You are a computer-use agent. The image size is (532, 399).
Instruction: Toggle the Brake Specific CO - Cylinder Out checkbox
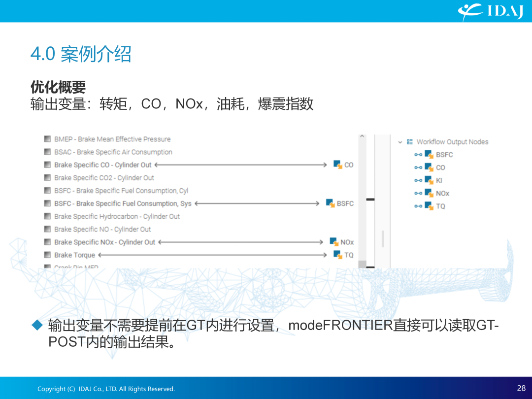tap(47, 165)
